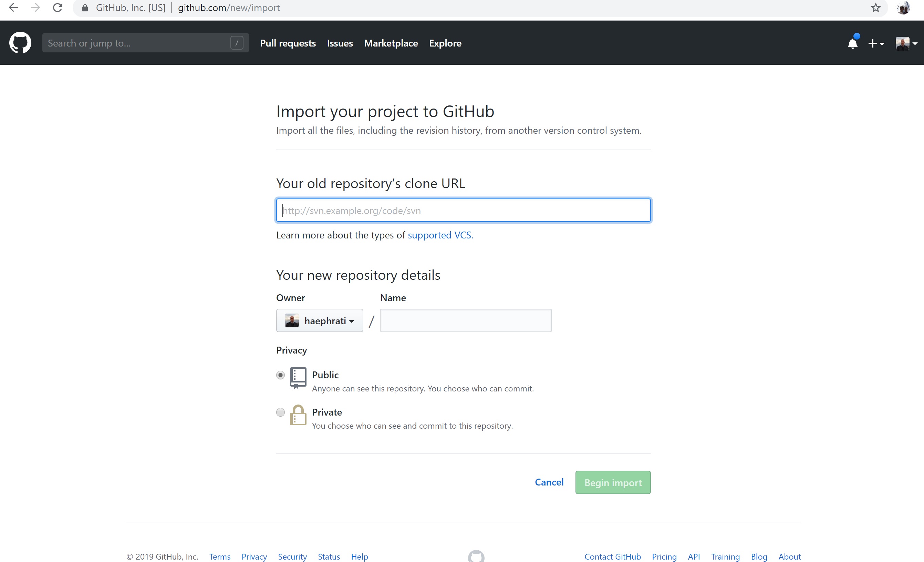Select the Private privacy radio button
The width and height of the screenshot is (924, 562).
click(280, 412)
